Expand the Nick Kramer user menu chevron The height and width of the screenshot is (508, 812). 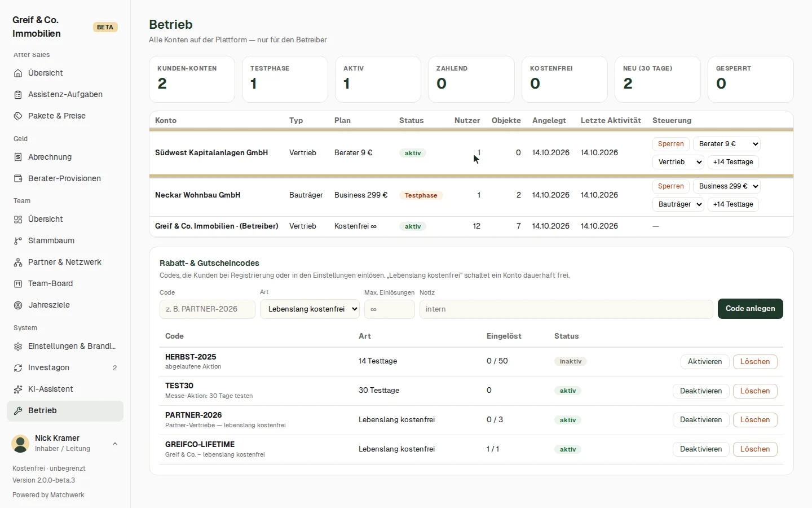[115, 444]
